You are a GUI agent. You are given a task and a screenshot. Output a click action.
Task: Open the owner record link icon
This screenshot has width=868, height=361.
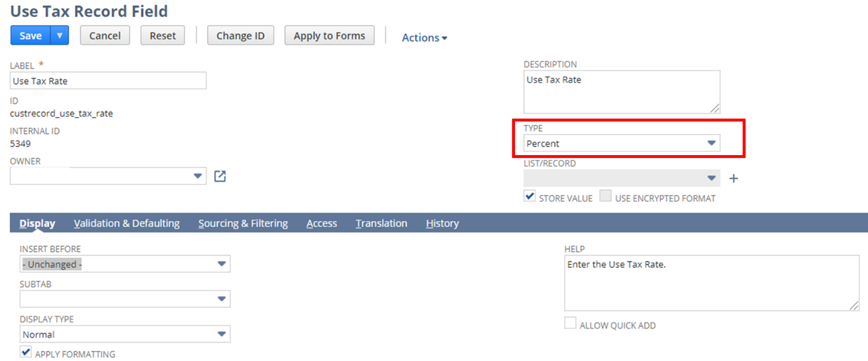click(x=220, y=176)
